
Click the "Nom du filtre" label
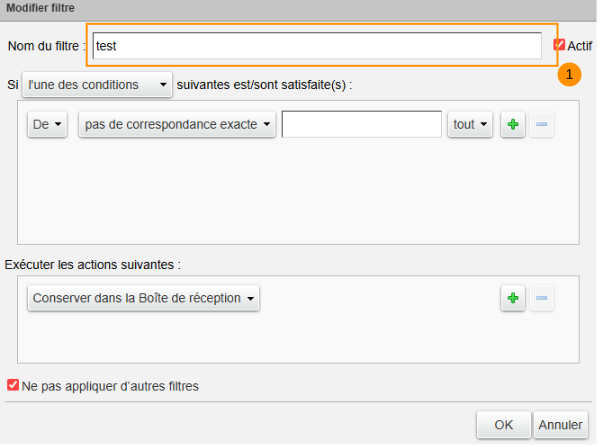pyautogui.click(x=46, y=46)
